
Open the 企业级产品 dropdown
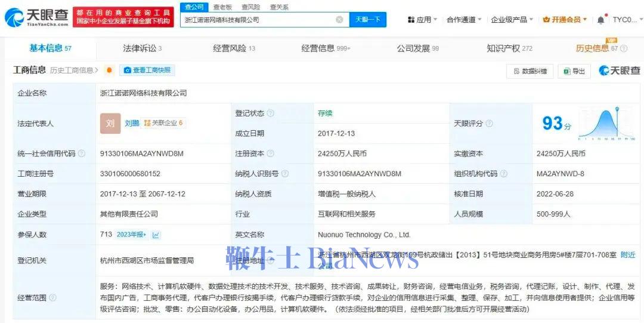coord(512,19)
